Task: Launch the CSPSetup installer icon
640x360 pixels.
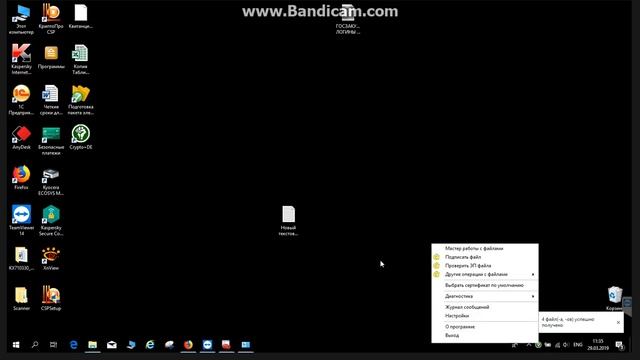Action: (51, 298)
